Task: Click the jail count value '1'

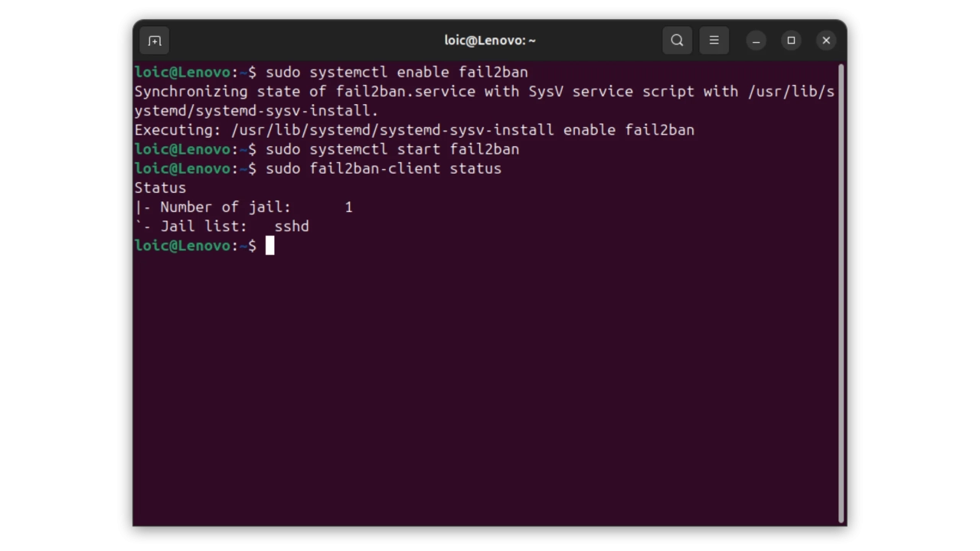Action: tap(348, 207)
